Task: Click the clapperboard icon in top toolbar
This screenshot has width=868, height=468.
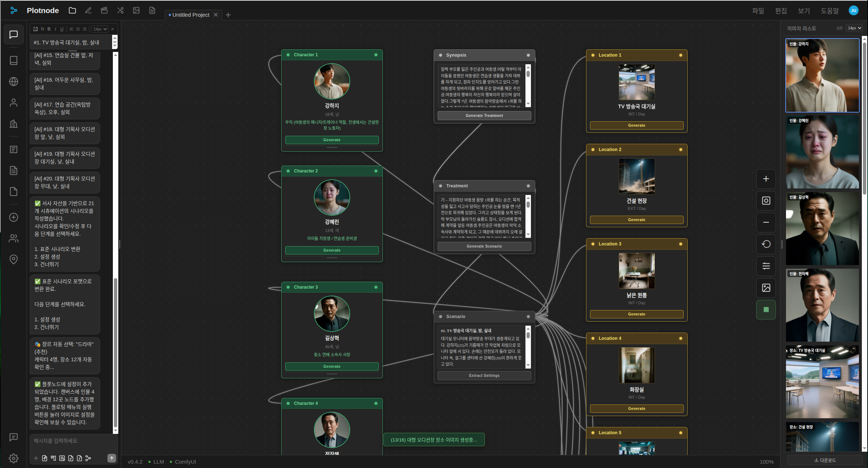Action: coord(104,11)
